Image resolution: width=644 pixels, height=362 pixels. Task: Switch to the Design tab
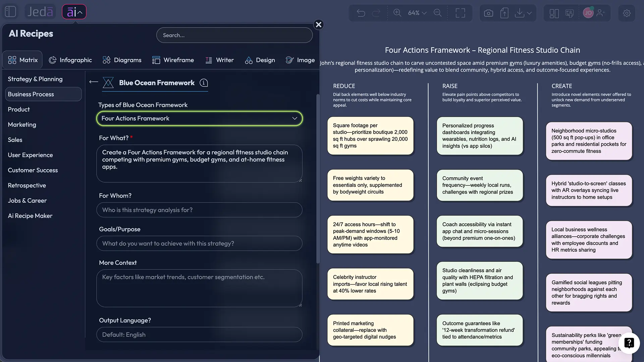pyautogui.click(x=260, y=60)
